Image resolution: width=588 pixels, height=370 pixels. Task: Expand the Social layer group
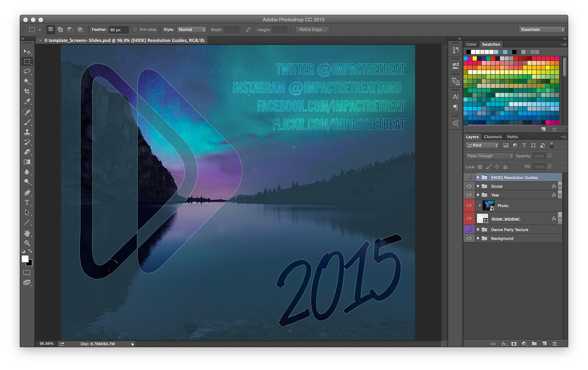coord(478,186)
